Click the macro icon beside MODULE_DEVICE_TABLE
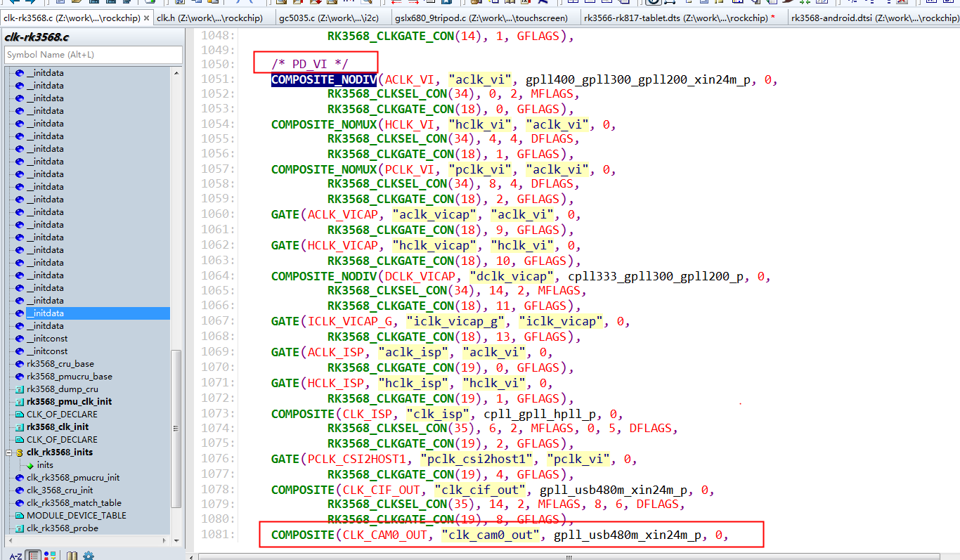Screen dimensions: 960x560 tap(20, 516)
